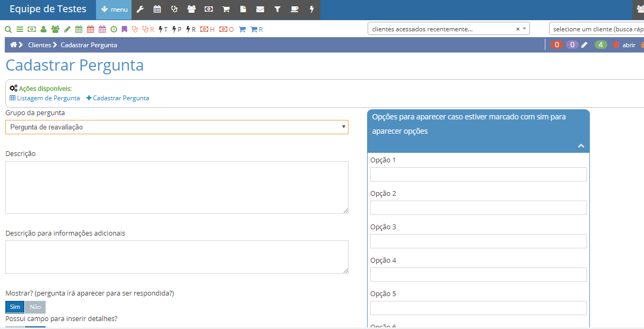Click the coffee cup icon in the top bar
This screenshot has height=329, width=644.
pyautogui.click(x=294, y=10)
